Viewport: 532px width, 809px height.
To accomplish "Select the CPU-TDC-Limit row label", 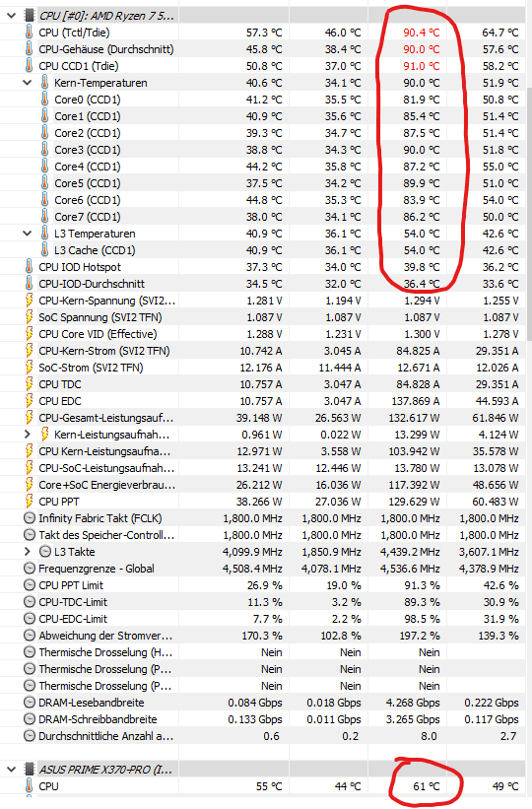I will (x=73, y=602).
